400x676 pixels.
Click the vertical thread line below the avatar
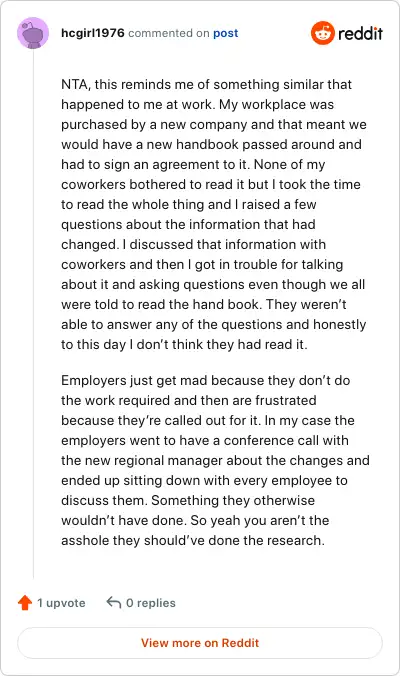click(x=33, y=315)
